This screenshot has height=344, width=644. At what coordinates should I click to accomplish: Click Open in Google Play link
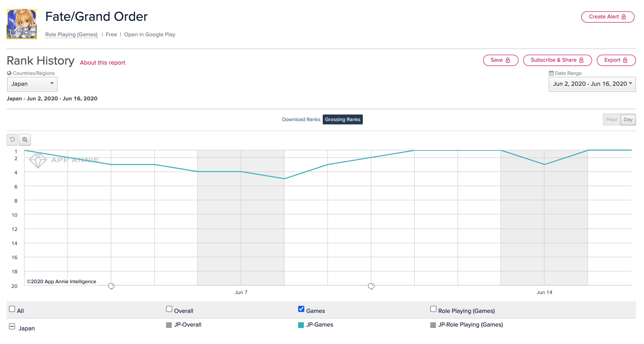pyautogui.click(x=150, y=34)
